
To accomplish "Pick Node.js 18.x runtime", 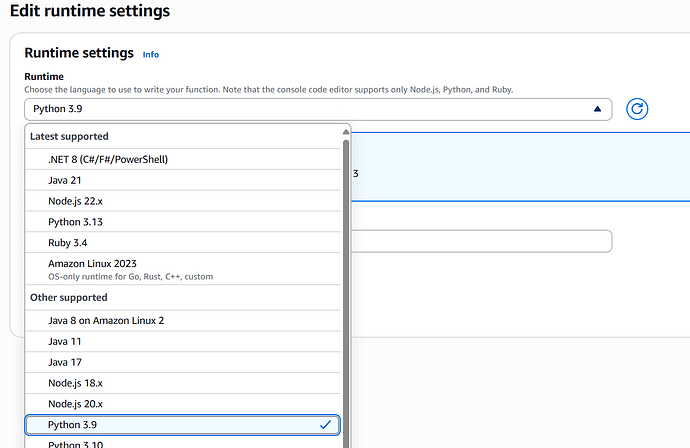I will point(183,383).
